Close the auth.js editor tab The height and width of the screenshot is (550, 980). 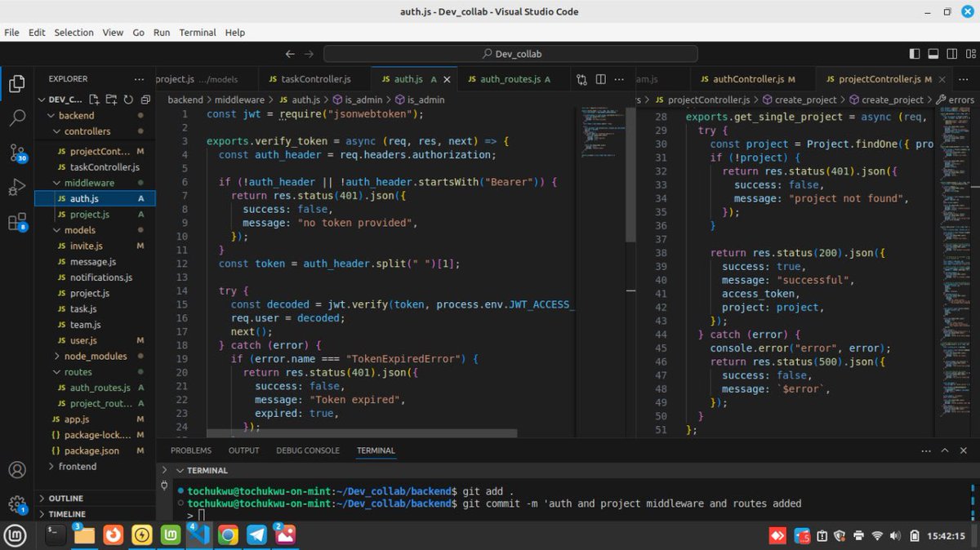[446, 79]
